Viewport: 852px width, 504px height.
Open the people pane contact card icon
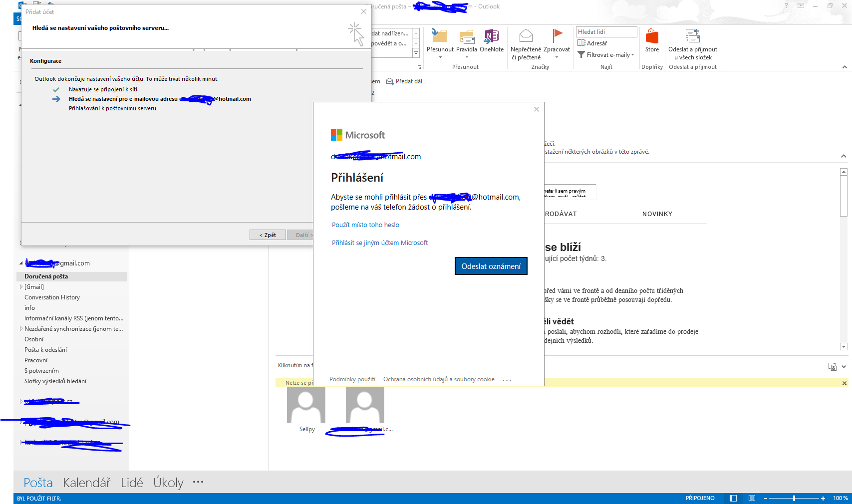[832, 366]
